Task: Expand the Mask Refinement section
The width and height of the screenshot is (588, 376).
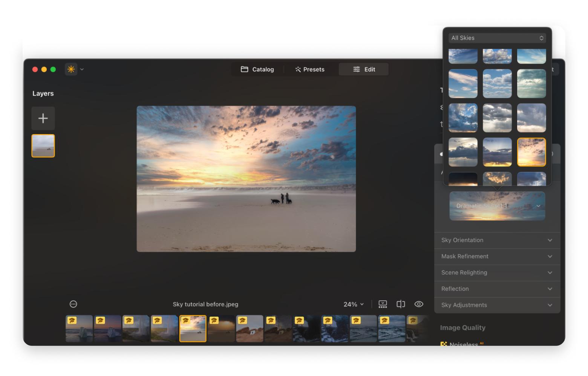Action: tap(497, 257)
